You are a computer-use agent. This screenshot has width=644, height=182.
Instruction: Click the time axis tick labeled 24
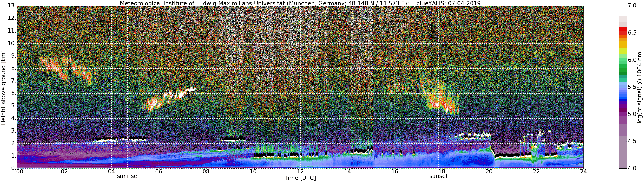coord(583,172)
